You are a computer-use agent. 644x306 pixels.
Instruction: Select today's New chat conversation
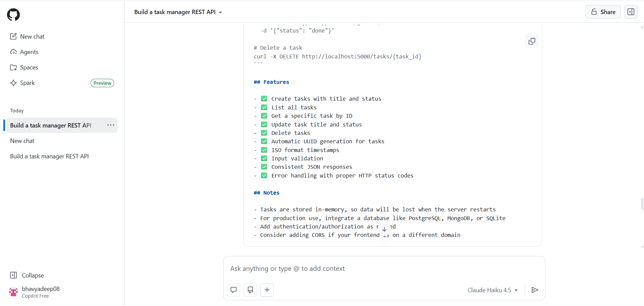coord(22,141)
